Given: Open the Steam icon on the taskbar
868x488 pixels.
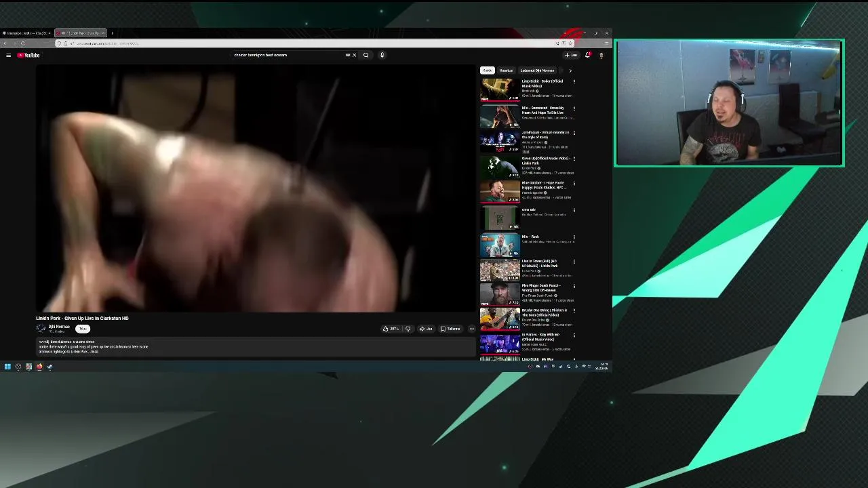Looking at the screenshot, I should point(50,367).
